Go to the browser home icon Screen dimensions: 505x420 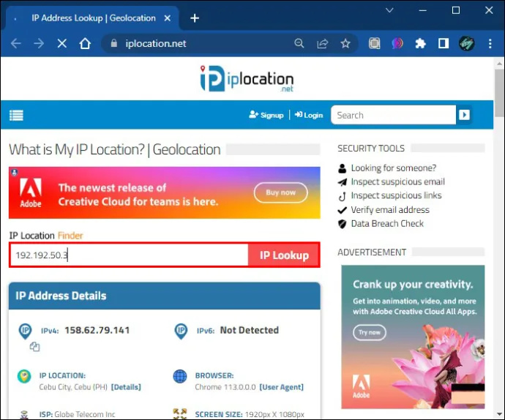coord(85,43)
